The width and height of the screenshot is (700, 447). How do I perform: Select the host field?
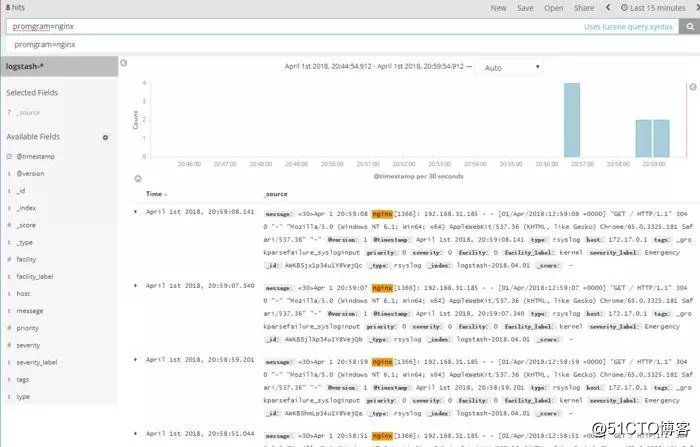[23, 294]
